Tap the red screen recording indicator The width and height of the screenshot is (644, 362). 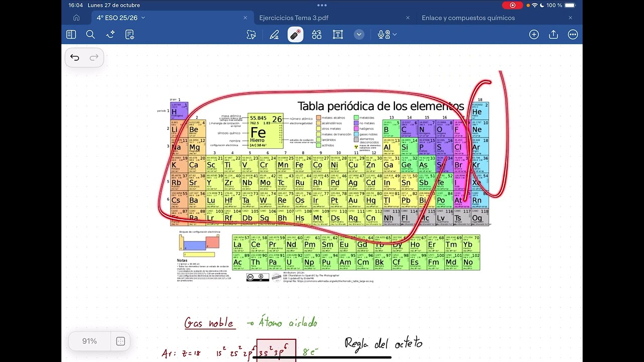click(513, 5)
